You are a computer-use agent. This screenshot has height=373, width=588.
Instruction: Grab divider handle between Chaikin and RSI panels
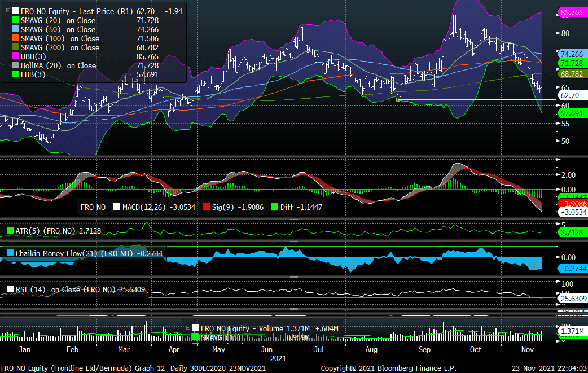pos(294,277)
